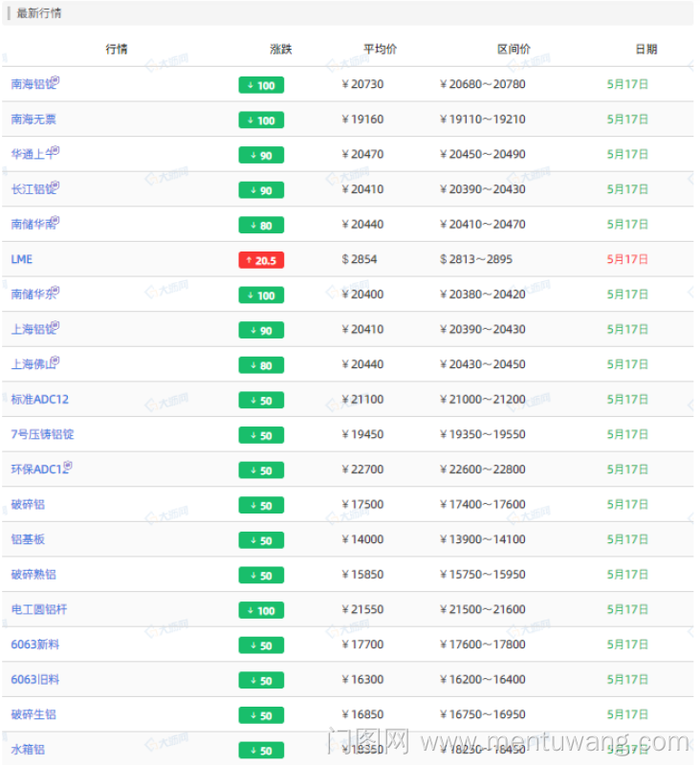Go to the 6063新料 quote page
The width and height of the screenshot is (700, 765).
tap(35, 645)
